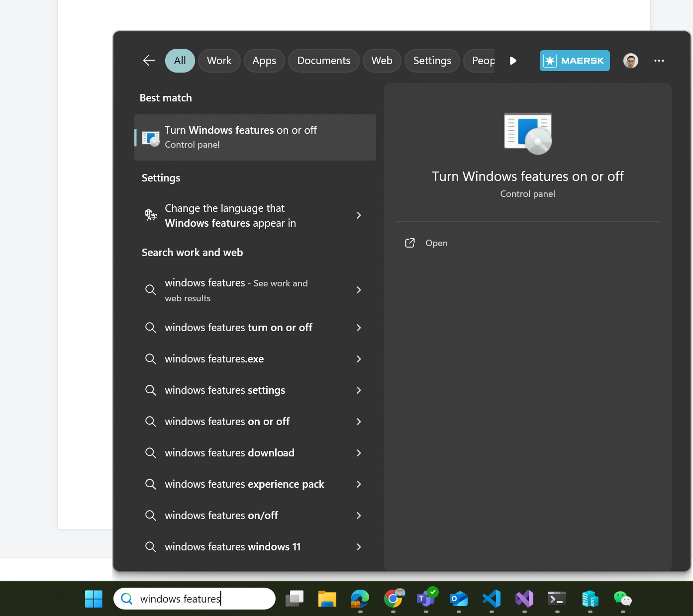The width and height of the screenshot is (693, 616).
Task: Click the back arrow in search panel
Action: click(x=149, y=61)
